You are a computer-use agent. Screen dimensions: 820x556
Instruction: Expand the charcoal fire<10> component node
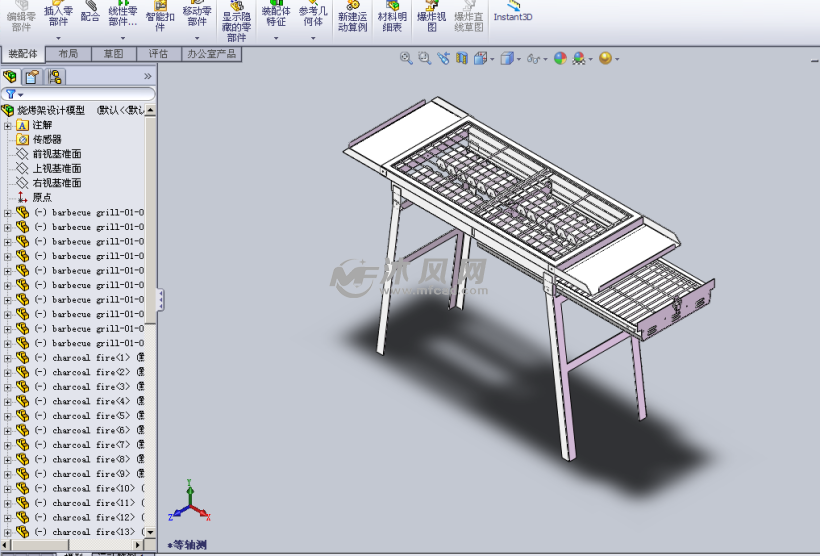point(8,488)
